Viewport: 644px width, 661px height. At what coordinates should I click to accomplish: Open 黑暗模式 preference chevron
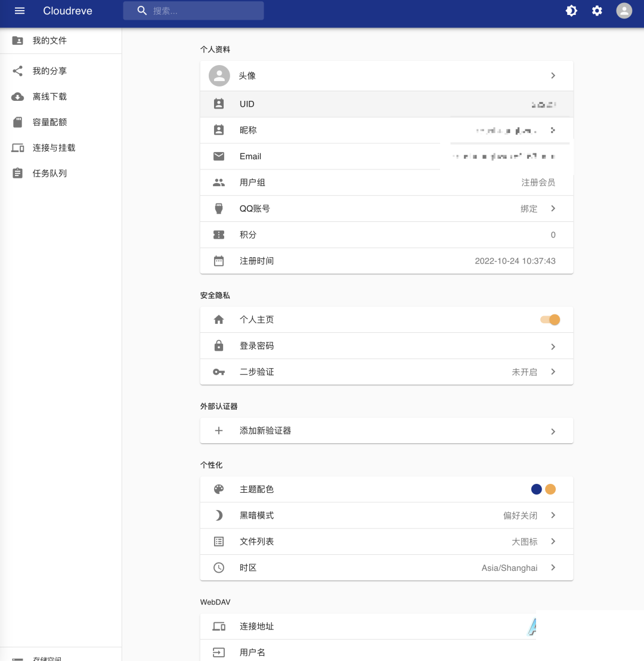[553, 515]
